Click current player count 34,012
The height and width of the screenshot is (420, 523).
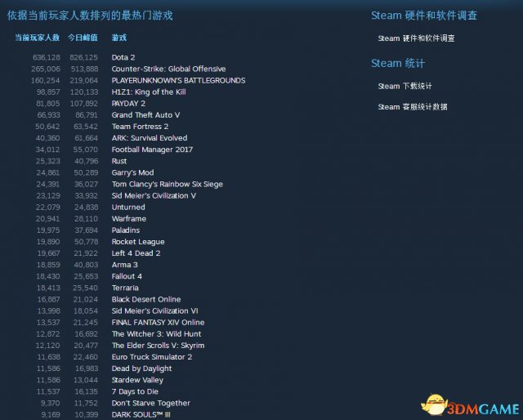(x=47, y=150)
